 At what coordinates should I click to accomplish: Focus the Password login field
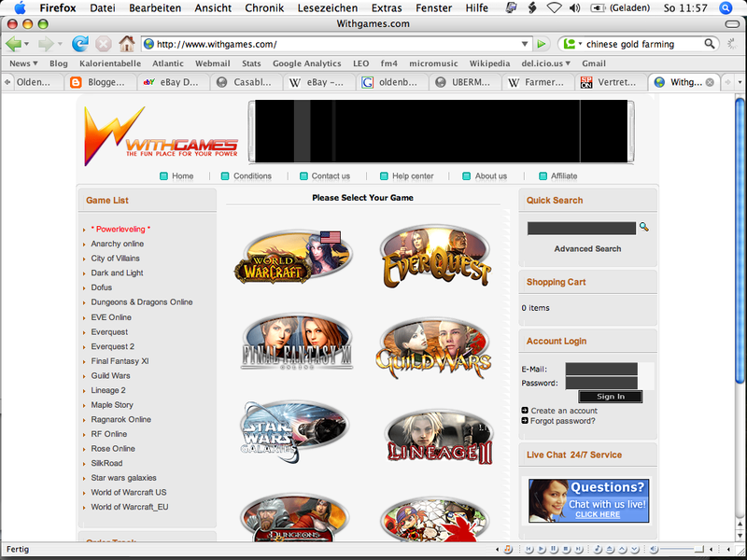pyautogui.click(x=601, y=383)
